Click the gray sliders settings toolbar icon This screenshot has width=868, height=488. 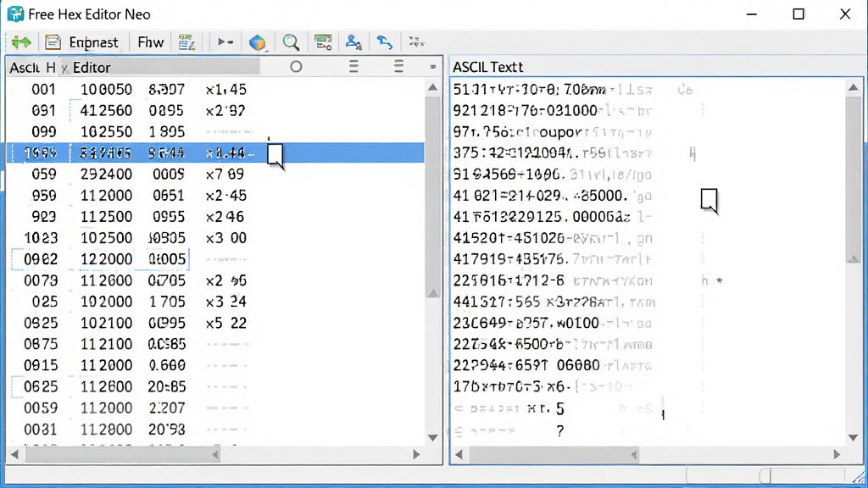416,42
